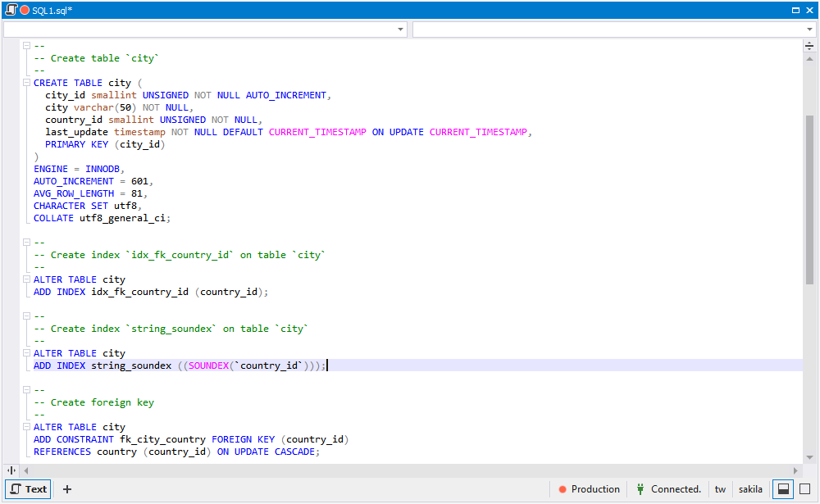
Task: Toggle the single-pane layout view button
Action: [804, 489]
